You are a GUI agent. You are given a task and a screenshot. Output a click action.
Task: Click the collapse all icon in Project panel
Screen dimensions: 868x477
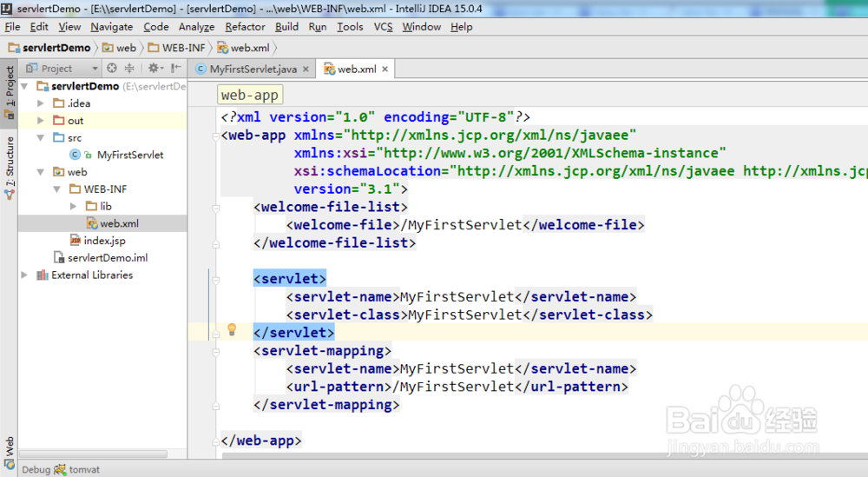(x=129, y=68)
